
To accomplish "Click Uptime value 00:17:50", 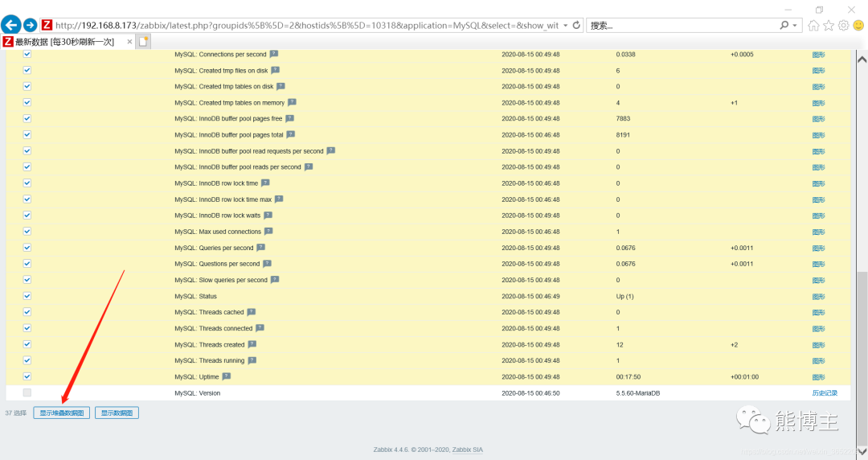I will [x=628, y=377].
